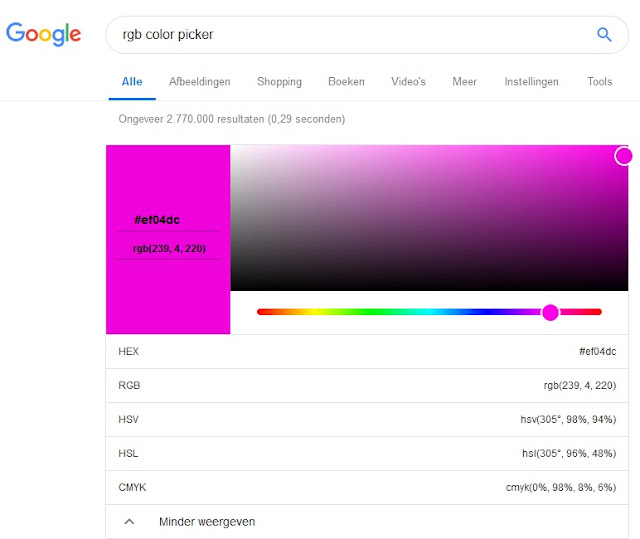Click the Google logo
640x539 pixels.
click(43, 34)
